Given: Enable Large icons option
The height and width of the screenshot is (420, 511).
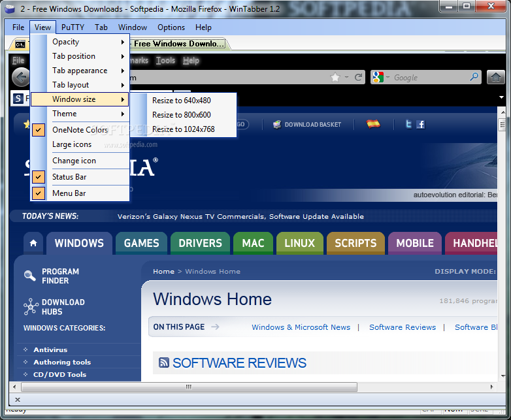Looking at the screenshot, I should (x=80, y=144).
